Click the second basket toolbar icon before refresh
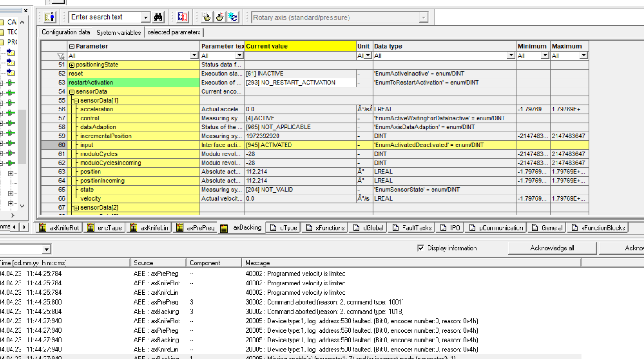 tap(220, 17)
